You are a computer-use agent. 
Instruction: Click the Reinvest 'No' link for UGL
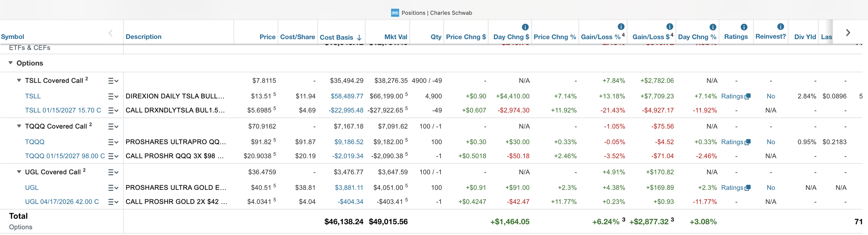771,188
